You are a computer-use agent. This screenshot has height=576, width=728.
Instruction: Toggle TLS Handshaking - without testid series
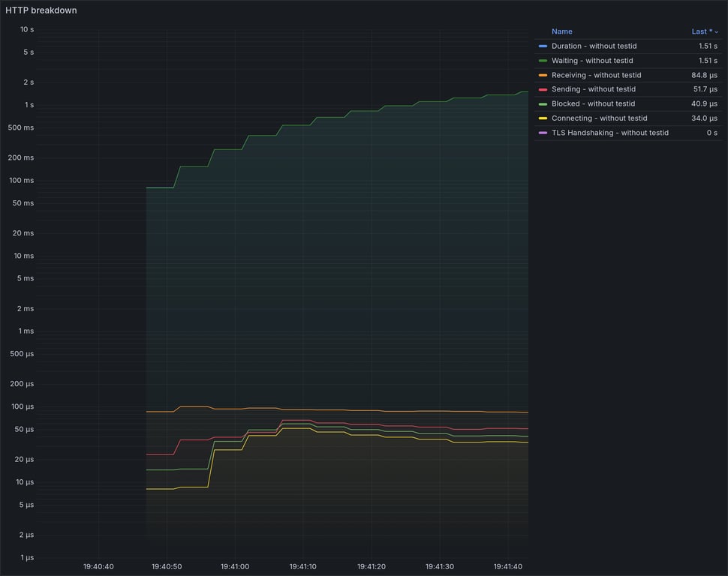click(610, 133)
